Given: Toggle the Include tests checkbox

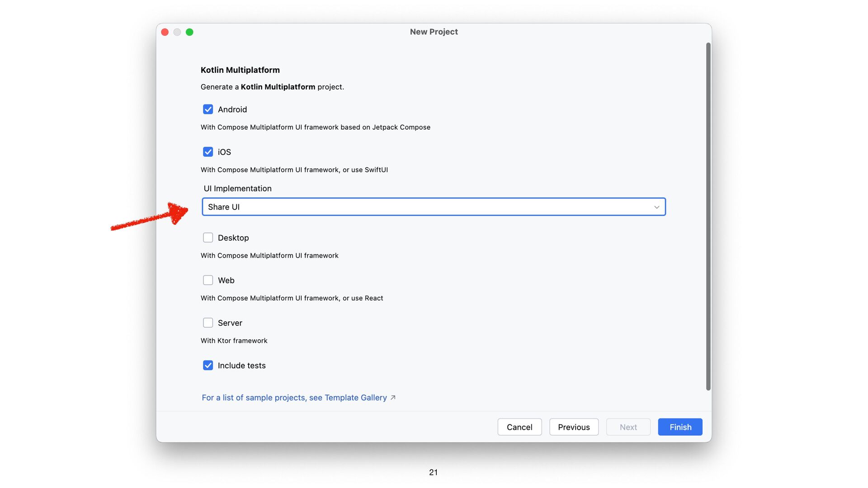Looking at the screenshot, I should [x=208, y=365].
